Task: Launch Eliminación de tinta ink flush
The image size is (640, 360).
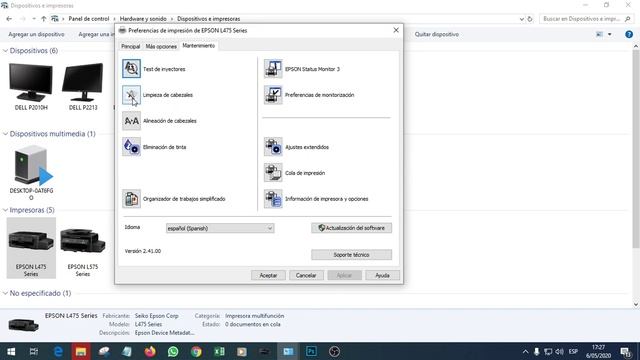Action: click(131, 147)
